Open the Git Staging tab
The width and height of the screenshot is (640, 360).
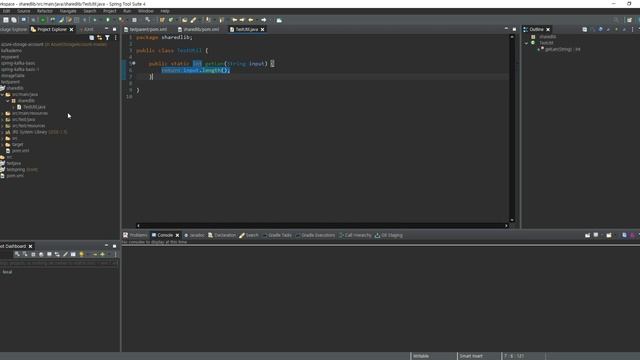[x=389, y=235]
